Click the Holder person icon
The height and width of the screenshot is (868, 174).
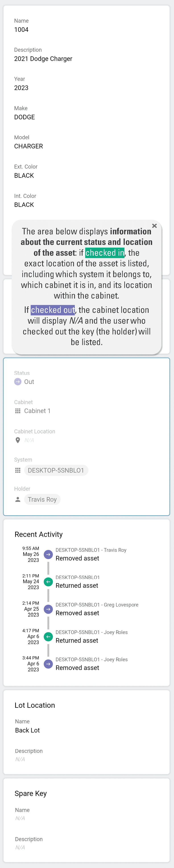coord(17,499)
